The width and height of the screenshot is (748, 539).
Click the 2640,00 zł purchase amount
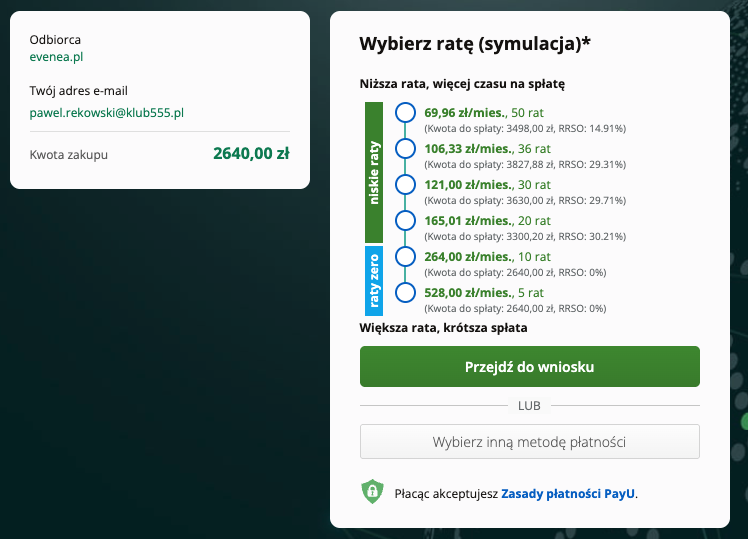pos(251,154)
